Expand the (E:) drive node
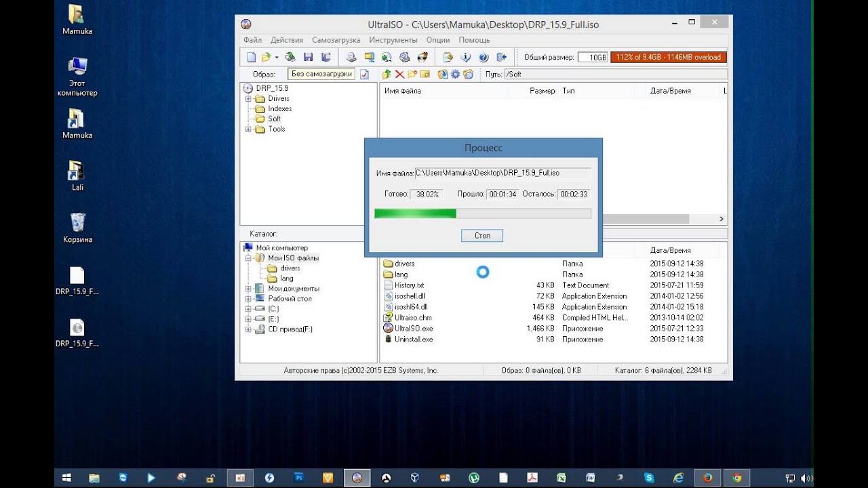Viewport: 868px width, 488px height. tap(248, 319)
